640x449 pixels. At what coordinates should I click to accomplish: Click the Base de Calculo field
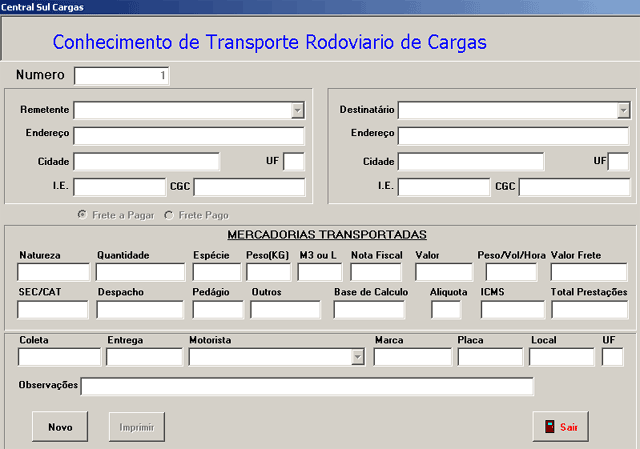(x=369, y=310)
